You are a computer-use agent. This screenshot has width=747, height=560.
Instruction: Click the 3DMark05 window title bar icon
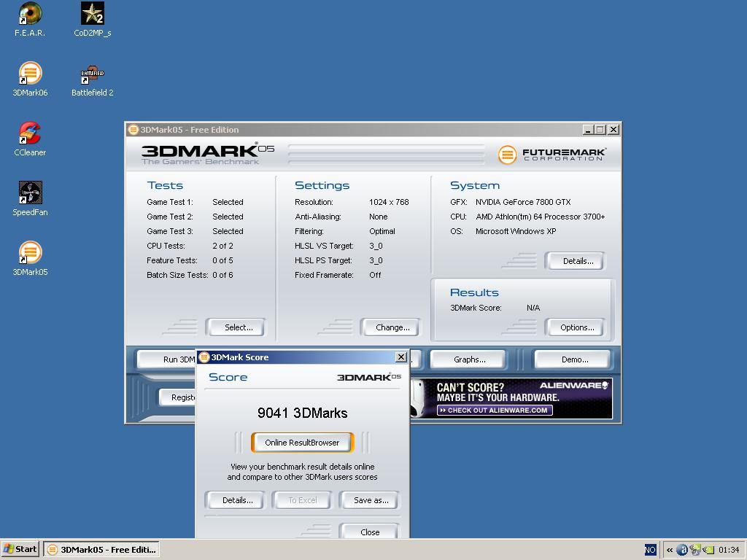pyautogui.click(x=133, y=130)
